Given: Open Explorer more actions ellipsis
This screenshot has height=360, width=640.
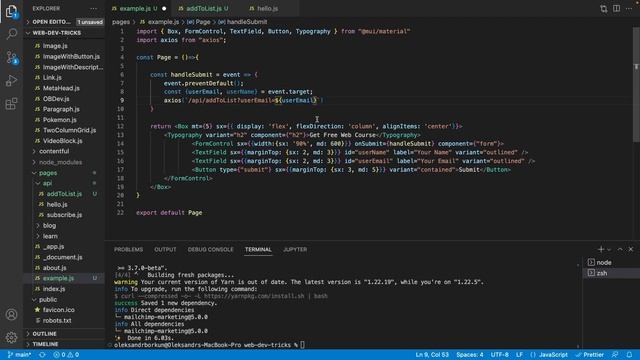Looking at the screenshot, I should tap(93, 9).
